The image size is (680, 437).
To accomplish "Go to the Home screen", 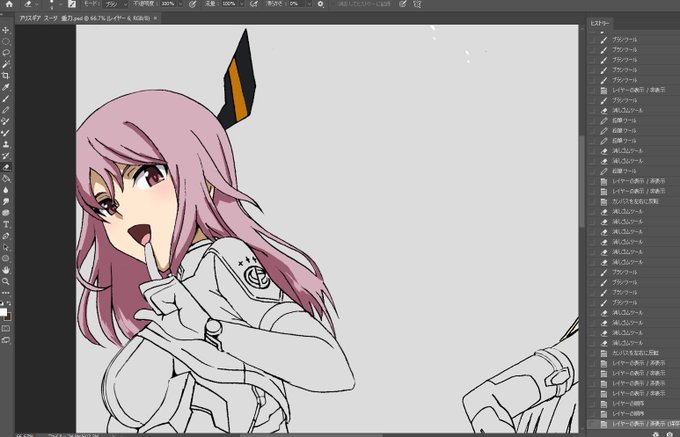I will point(9,4).
